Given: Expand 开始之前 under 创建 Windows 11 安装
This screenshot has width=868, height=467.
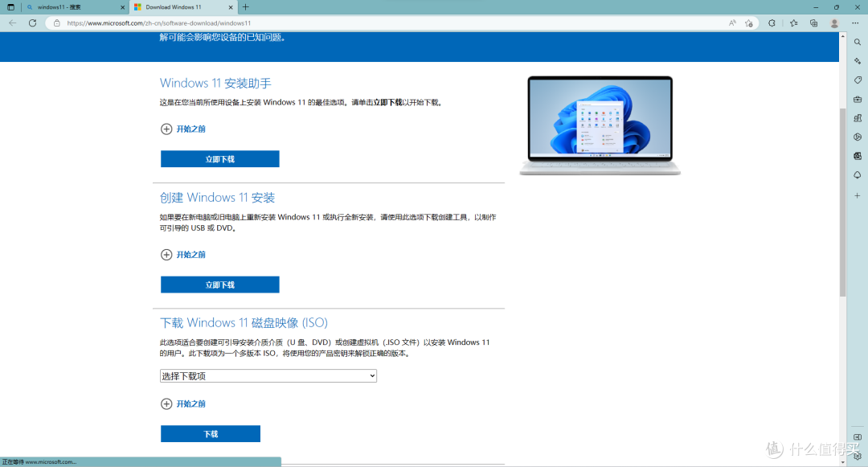Looking at the screenshot, I should [x=182, y=255].
